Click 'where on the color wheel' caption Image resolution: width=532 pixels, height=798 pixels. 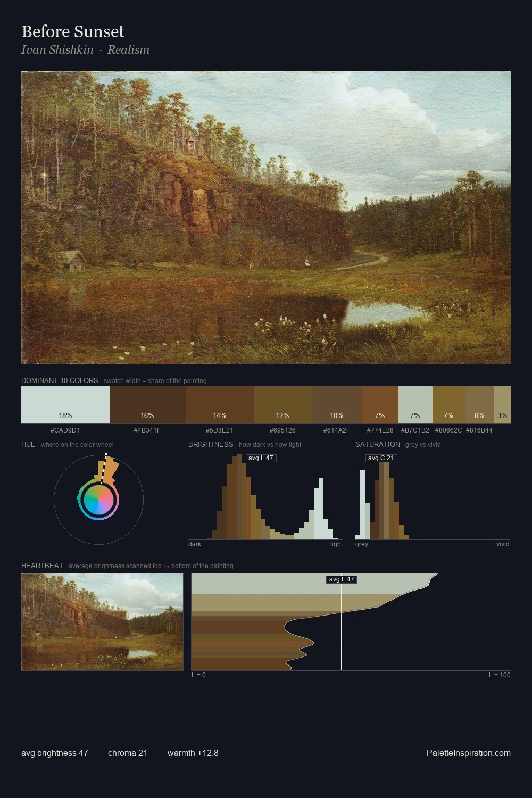tap(77, 445)
